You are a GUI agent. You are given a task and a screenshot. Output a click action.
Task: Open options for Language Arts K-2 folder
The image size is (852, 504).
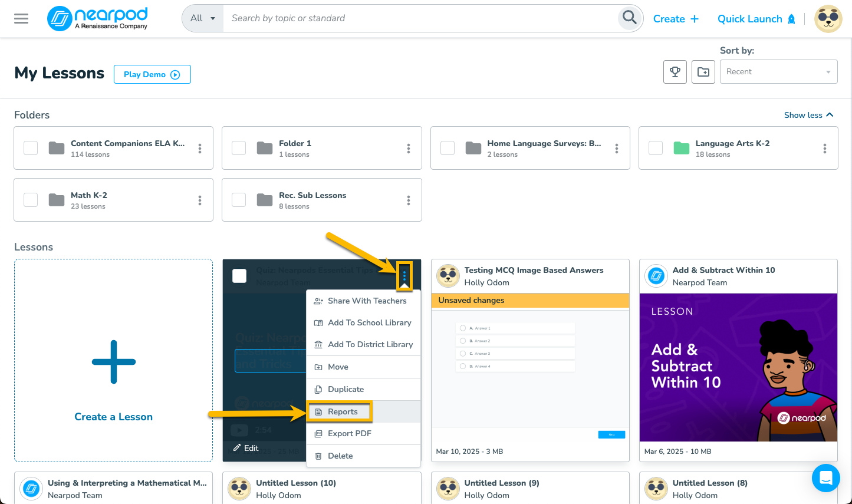pyautogui.click(x=825, y=149)
